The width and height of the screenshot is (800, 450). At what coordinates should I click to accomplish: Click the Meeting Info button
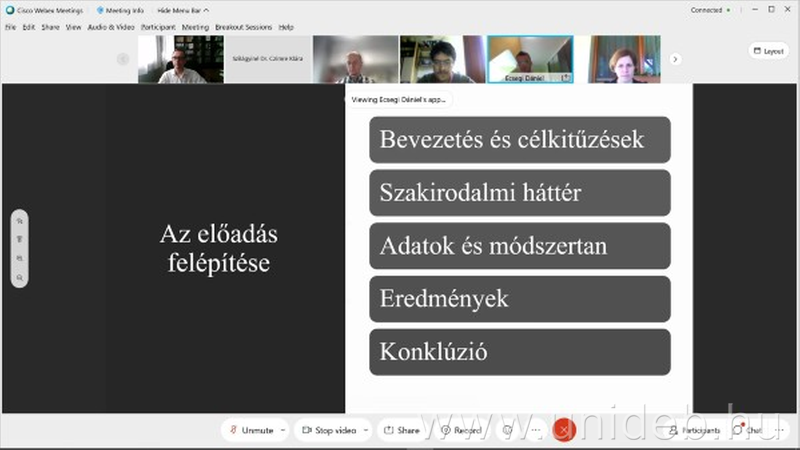coord(120,10)
